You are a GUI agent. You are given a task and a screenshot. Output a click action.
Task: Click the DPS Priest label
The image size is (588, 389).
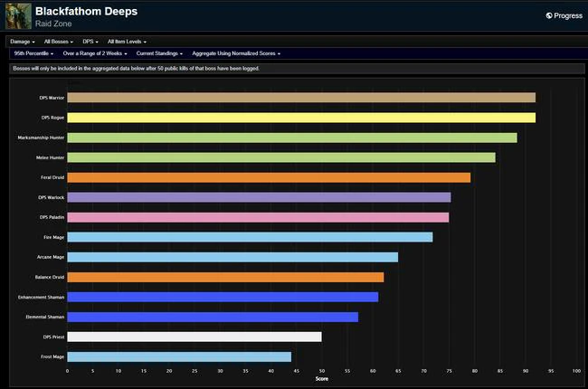53,337
